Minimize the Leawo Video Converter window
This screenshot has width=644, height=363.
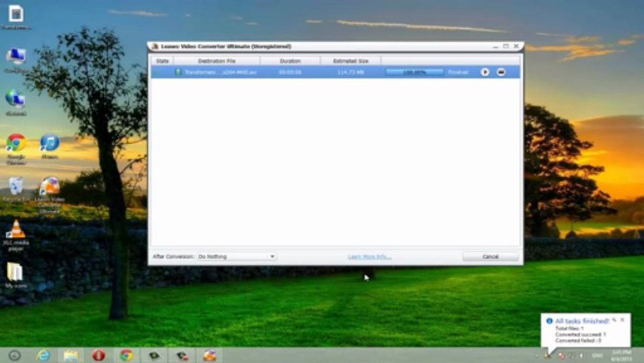click(496, 46)
